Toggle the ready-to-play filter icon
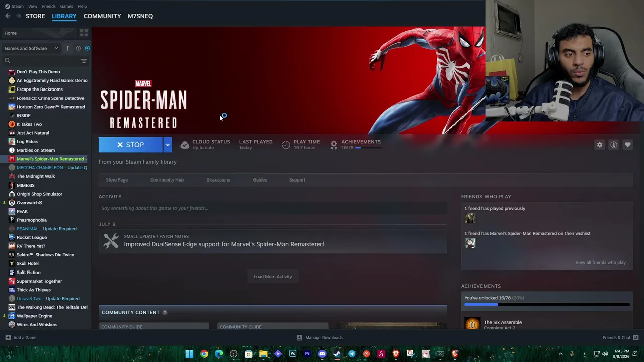644x362 pixels. pos(87,48)
